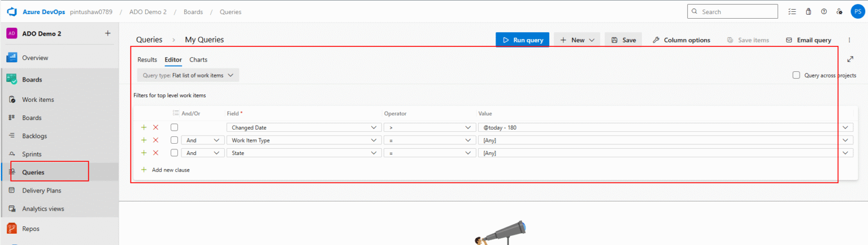Viewport: 868px width, 245px height.
Task: Insert clause above Work Item Type row
Action: [144, 140]
